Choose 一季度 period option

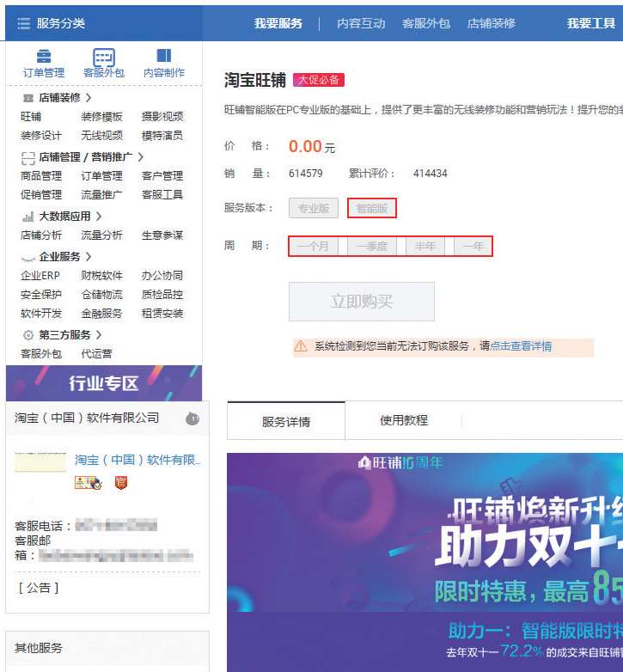[371, 247]
